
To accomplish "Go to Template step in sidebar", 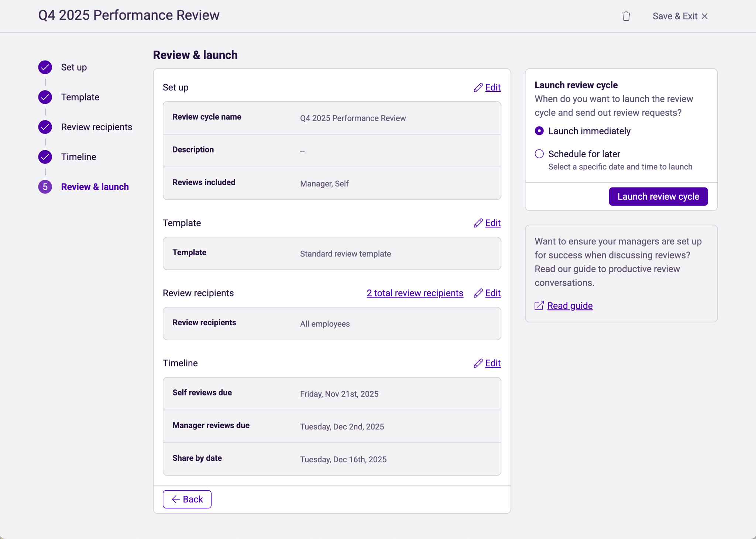I will click(x=80, y=97).
